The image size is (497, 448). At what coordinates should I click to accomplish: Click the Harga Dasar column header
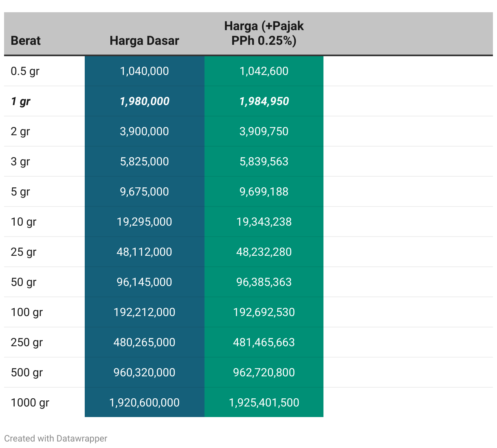click(144, 41)
